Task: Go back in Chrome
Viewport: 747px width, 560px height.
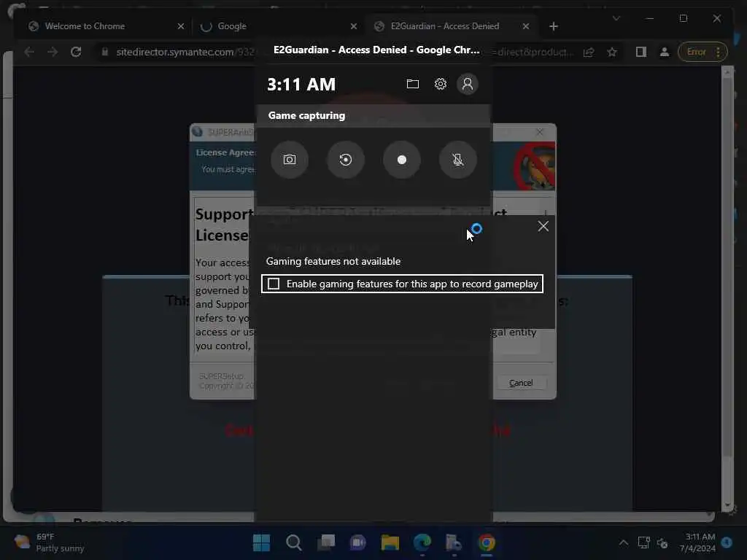Action: [x=29, y=52]
